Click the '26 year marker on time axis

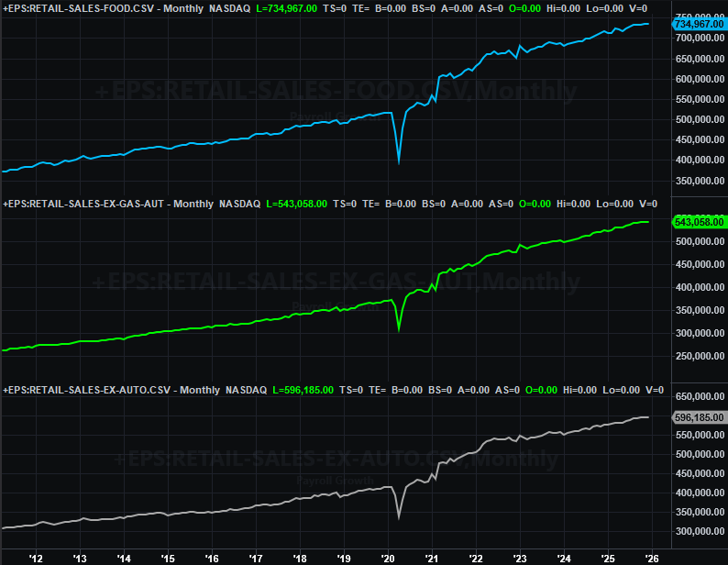(x=651, y=557)
